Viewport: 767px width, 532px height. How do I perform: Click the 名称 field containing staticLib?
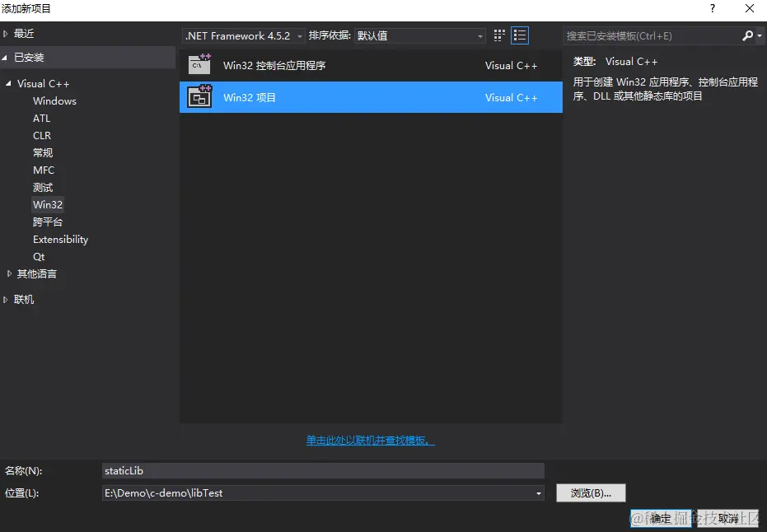point(323,471)
